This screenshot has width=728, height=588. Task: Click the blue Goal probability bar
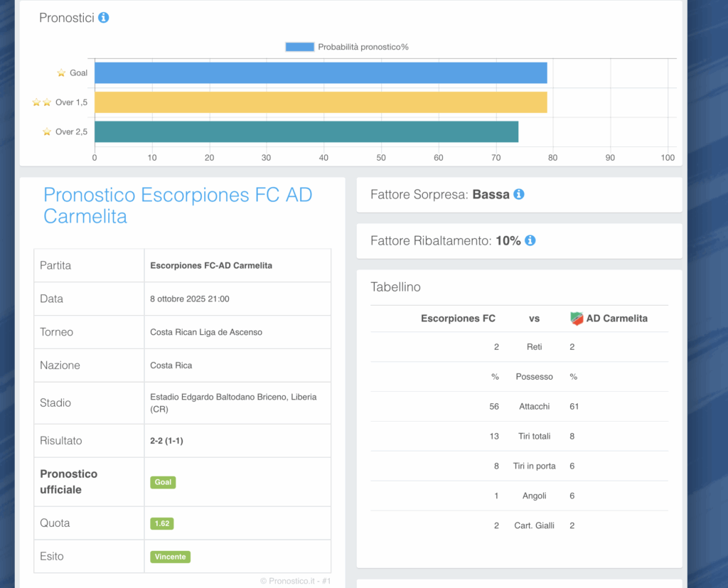pyautogui.click(x=320, y=73)
